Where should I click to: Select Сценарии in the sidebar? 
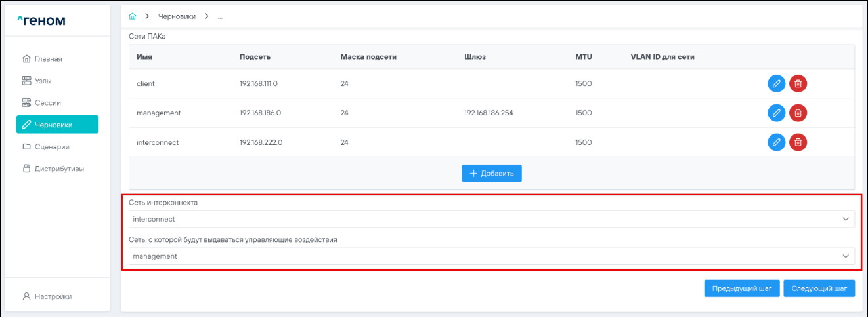[51, 147]
